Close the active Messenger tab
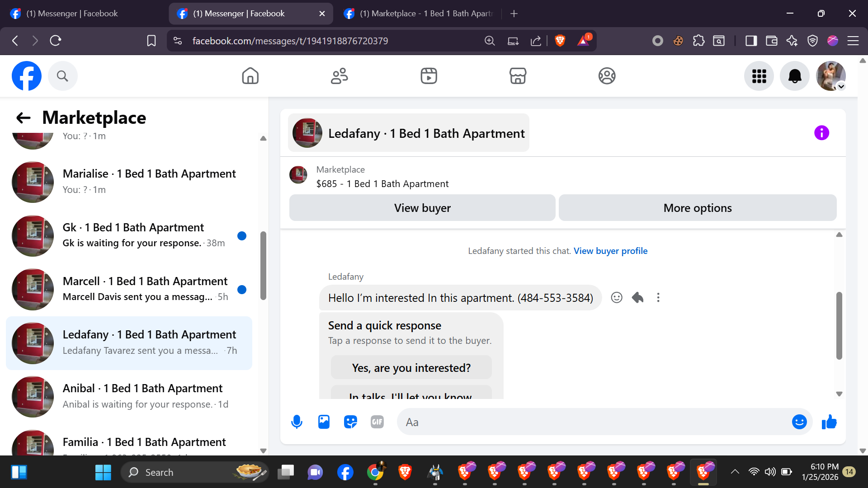The image size is (868, 488). [x=322, y=14]
